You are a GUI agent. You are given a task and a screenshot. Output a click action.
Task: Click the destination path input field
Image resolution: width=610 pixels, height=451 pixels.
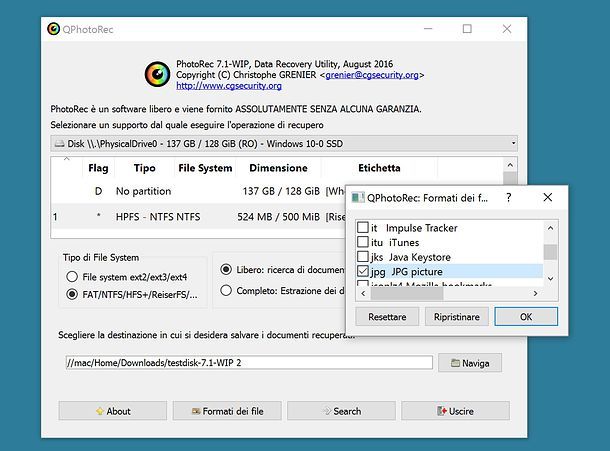click(249, 363)
